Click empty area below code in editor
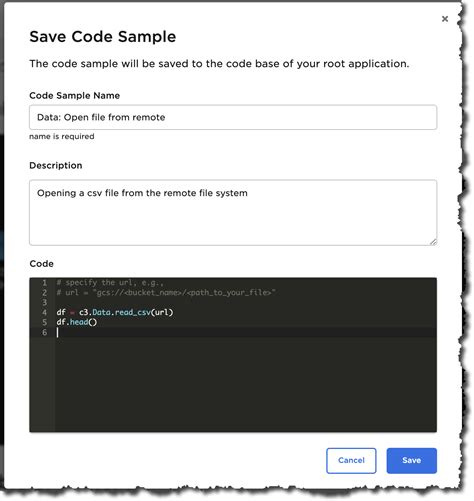Viewport: 474px width, 501px height. tap(246, 383)
